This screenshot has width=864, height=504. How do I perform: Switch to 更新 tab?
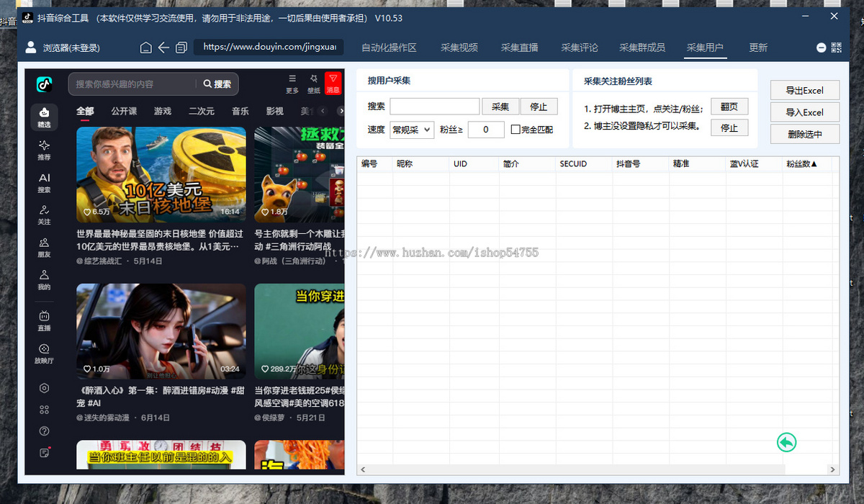[758, 48]
